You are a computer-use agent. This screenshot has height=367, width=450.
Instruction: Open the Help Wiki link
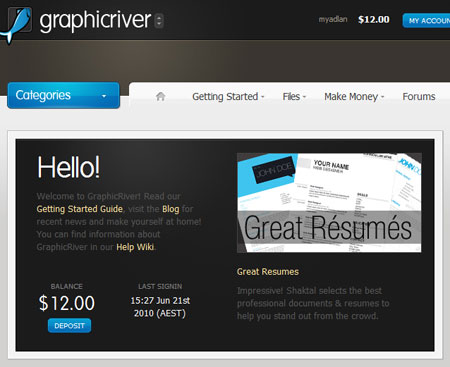point(135,247)
